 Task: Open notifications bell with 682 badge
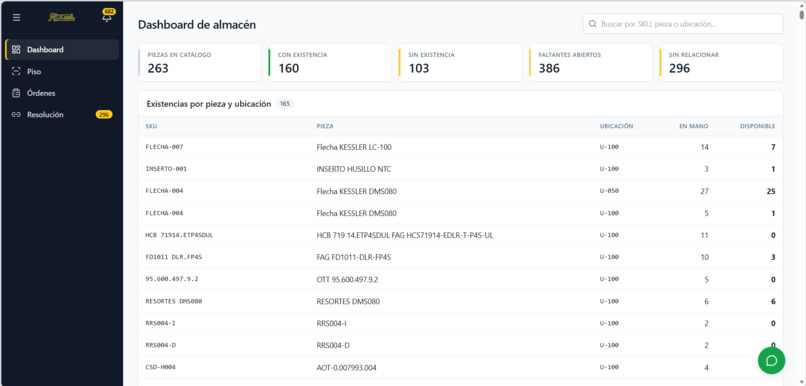(107, 16)
